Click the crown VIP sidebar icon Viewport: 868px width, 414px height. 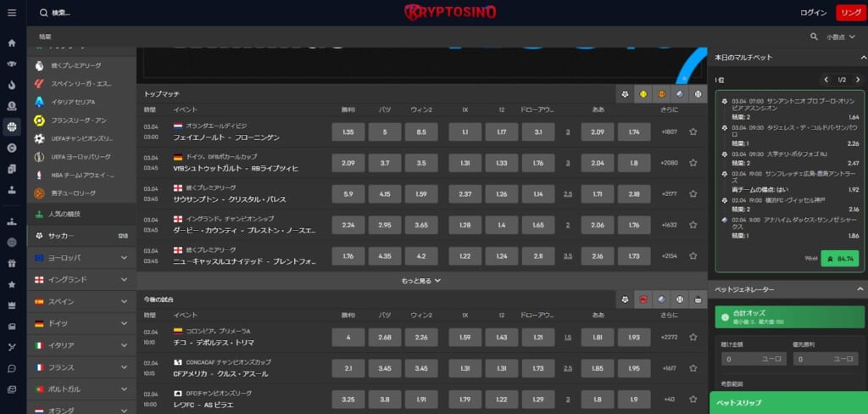tap(12, 305)
